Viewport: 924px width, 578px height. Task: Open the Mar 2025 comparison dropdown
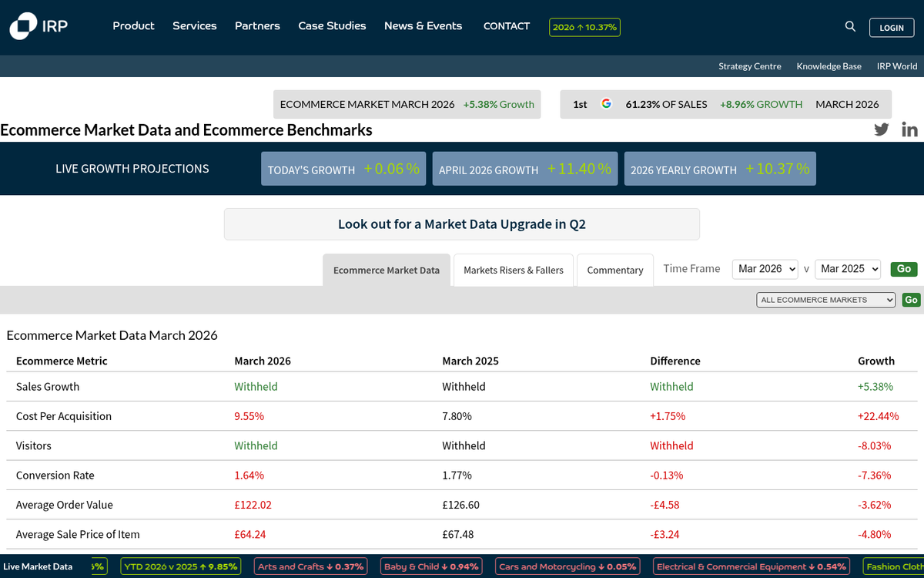[848, 269]
